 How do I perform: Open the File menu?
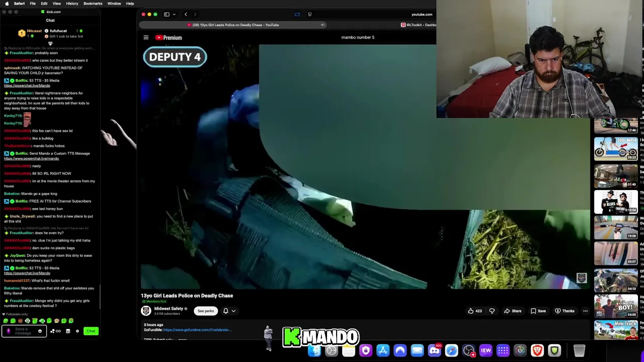coord(33,4)
